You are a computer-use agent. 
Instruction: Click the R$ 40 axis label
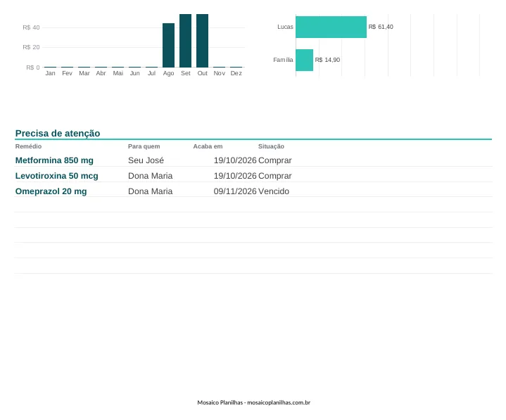click(31, 27)
